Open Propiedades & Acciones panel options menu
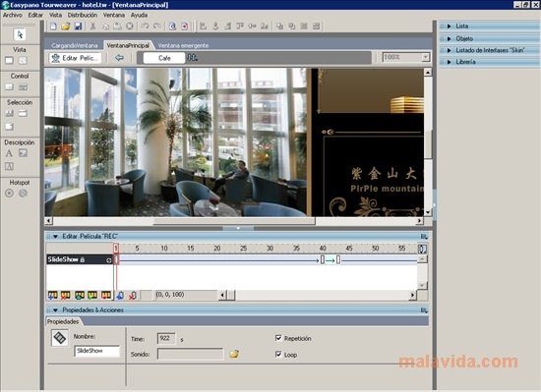 [424, 310]
